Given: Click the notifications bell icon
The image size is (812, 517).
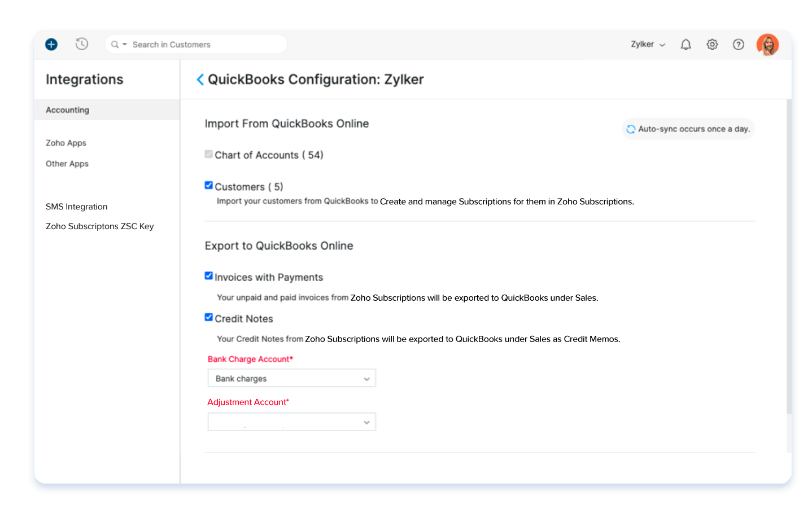Looking at the screenshot, I should point(686,44).
